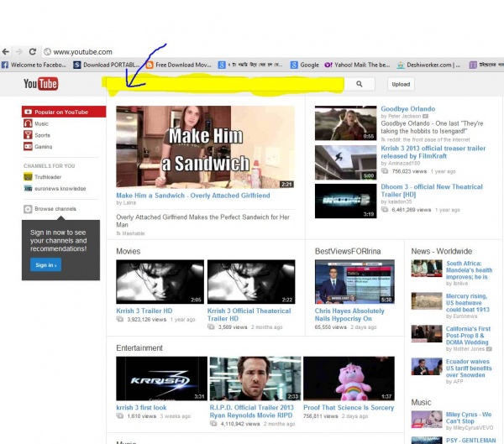Click the Peter Jackson uploader name
The width and height of the screenshot is (504, 444).
[x=404, y=116]
